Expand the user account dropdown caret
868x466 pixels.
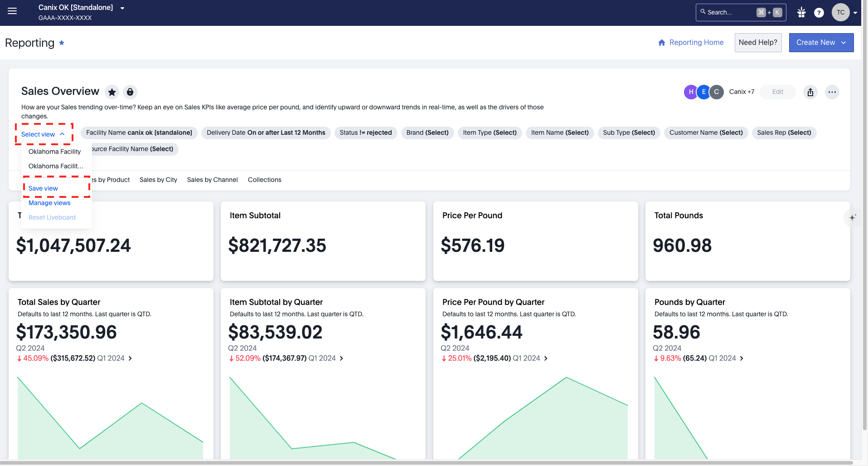pyautogui.click(x=855, y=13)
